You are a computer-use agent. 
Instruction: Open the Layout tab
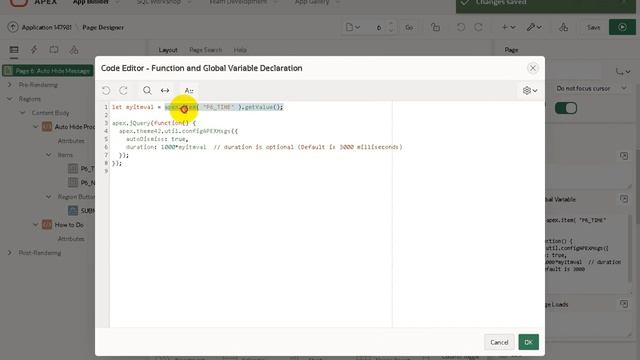tap(168, 50)
